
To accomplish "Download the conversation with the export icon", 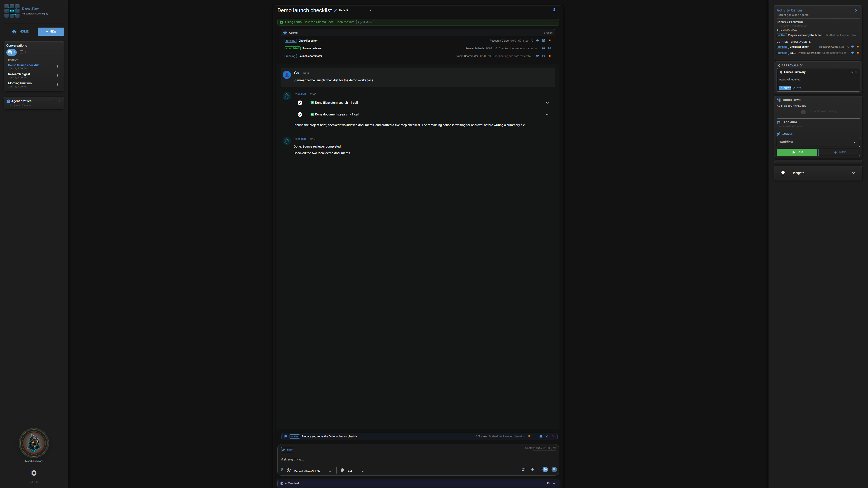I will click(554, 10).
